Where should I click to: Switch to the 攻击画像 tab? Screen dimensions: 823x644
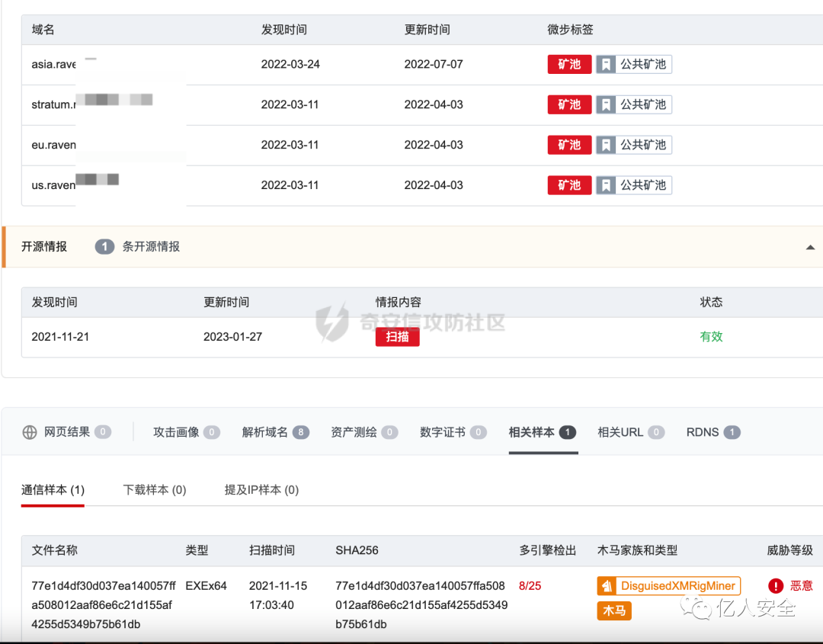coord(178,431)
